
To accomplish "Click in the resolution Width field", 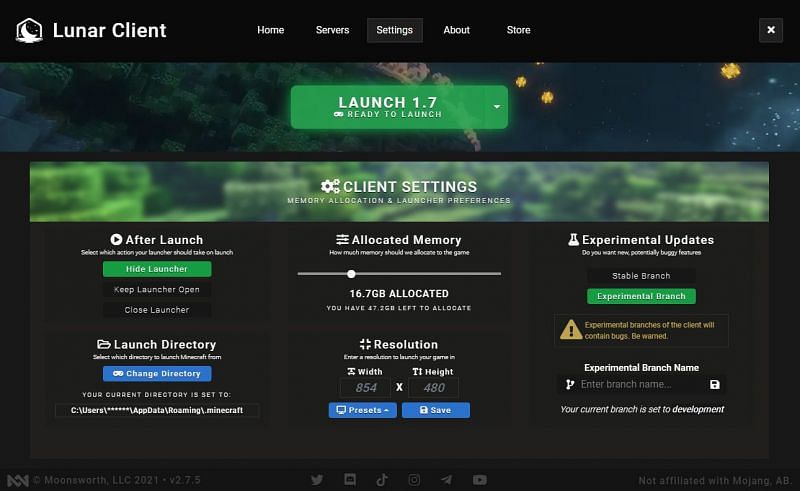I will pos(365,387).
